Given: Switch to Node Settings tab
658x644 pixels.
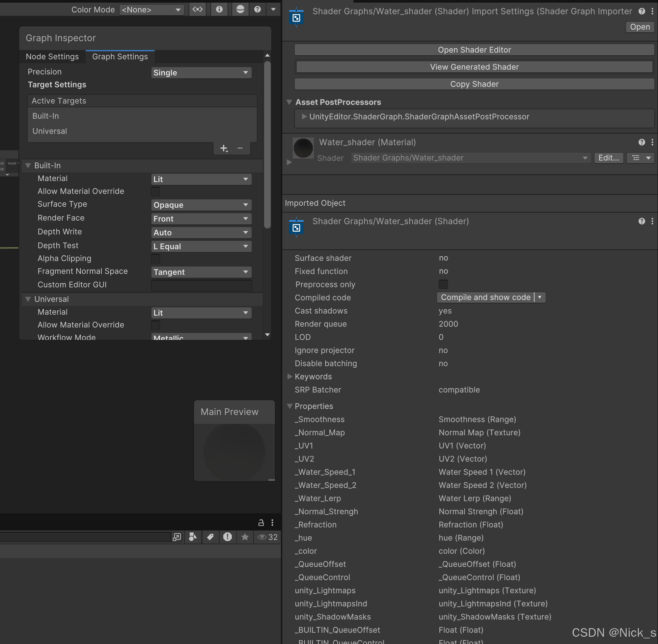Looking at the screenshot, I should (52, 57).
